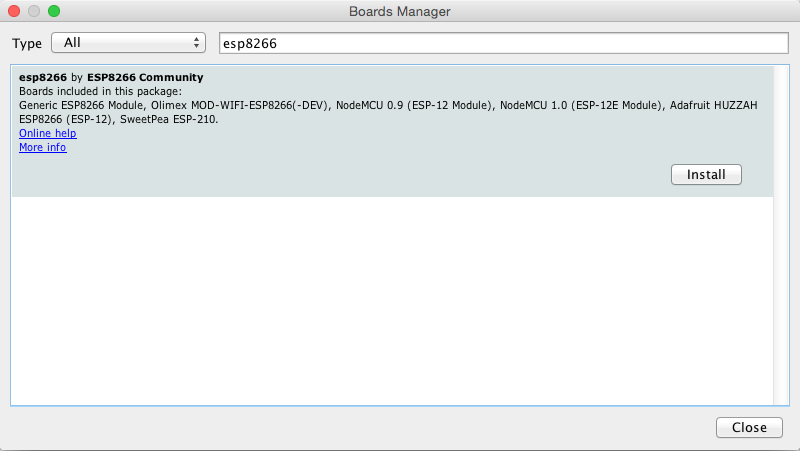The image size is (800, 451).
Task: Focus the search field containing esp8266
Action: (503, 43)
